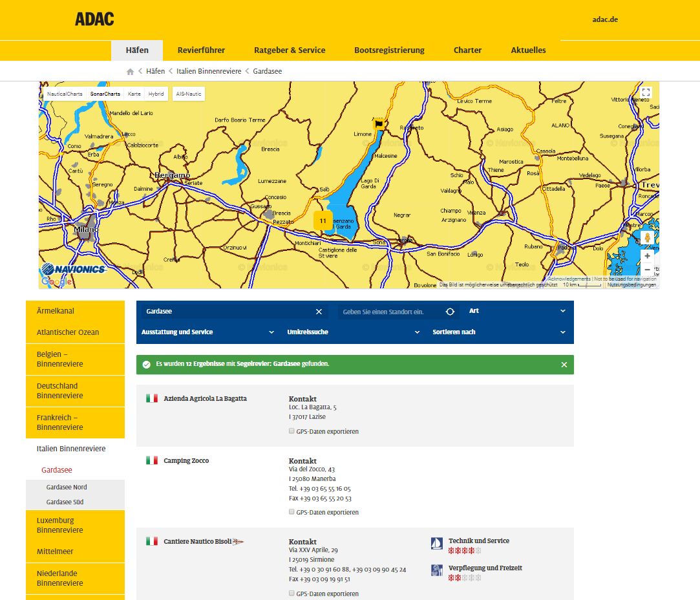Image resolution: width=700 pixels, height=600 pixels.
Task: Click the home icon in breadcrumb
Action: (x=131, y=71)
